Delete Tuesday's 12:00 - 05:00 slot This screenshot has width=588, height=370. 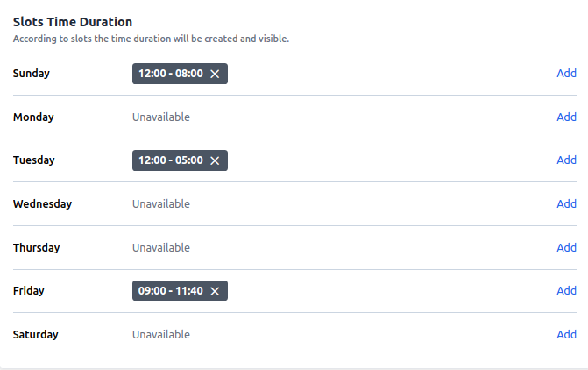[215, 161]
